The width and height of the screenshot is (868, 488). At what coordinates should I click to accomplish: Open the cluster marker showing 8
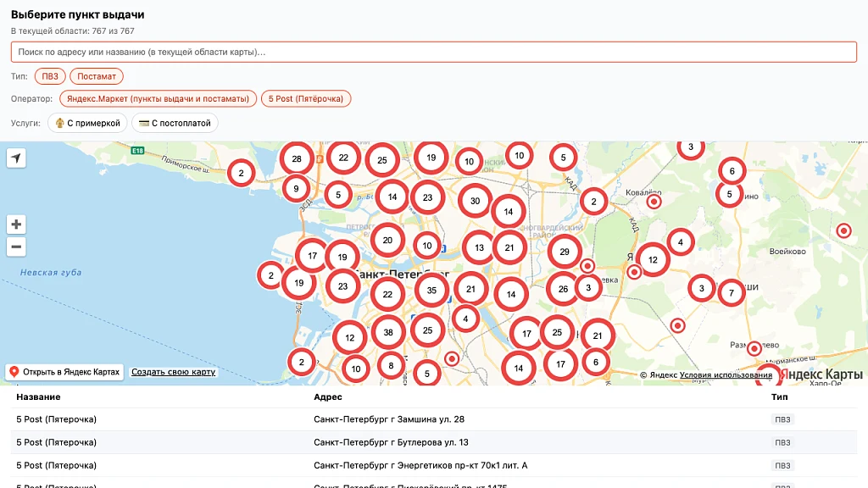coord(391,365)
